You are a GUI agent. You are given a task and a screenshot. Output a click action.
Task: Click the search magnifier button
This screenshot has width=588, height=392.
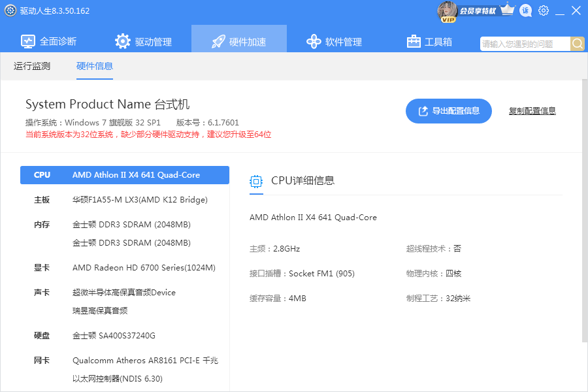[578, 44]
